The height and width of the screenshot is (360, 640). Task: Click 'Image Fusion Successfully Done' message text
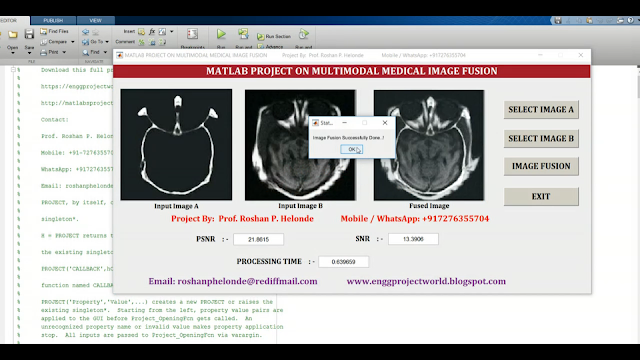click(x=348, y=138)
